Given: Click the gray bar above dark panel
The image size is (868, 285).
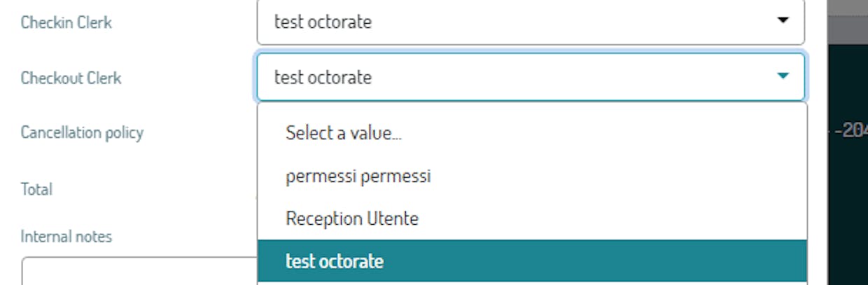Looking at the screenshot, I should coord(848,22).
